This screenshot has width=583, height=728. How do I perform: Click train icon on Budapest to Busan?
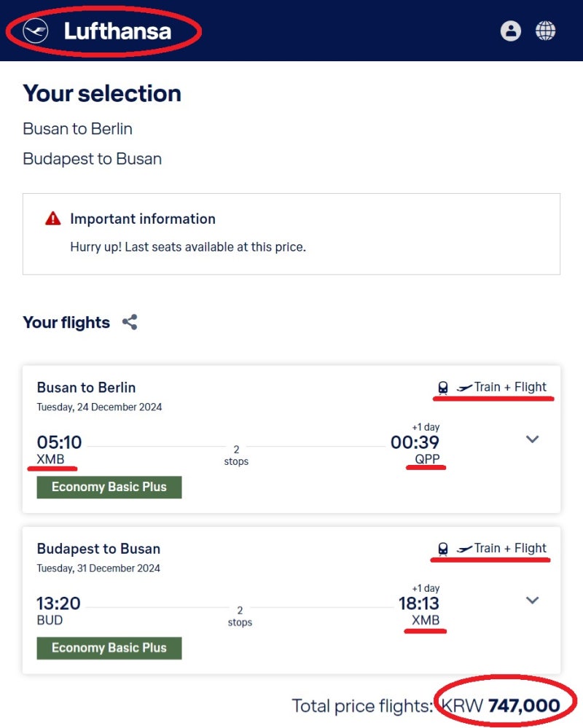click(443, 549)
